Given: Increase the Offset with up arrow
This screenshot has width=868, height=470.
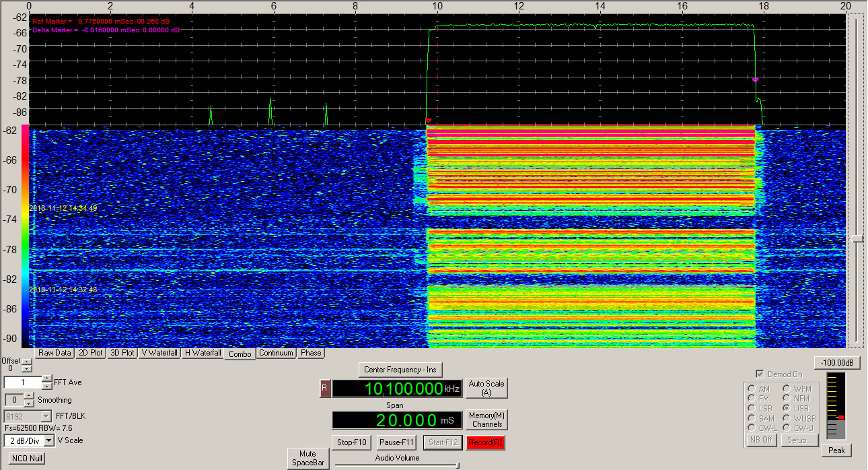Looking at the screenshot, I should 26,363.
